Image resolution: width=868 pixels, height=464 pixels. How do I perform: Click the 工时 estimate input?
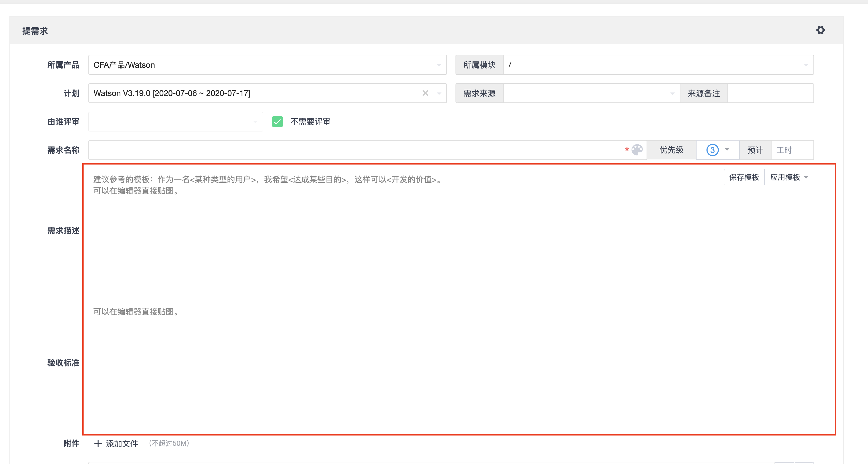coord(792,150)
